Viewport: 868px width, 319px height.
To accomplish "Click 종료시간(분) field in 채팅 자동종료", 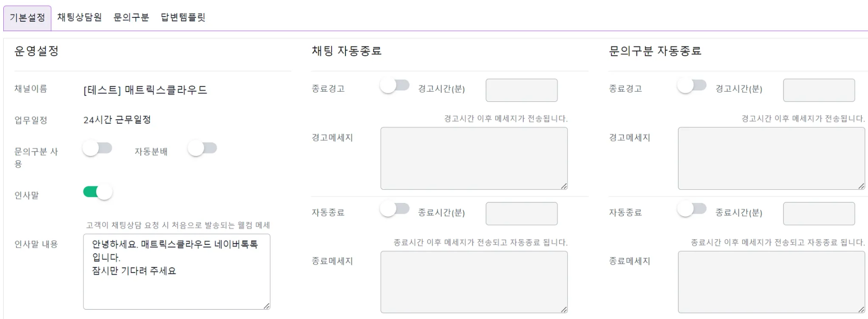I will click(x=521, y=214).
